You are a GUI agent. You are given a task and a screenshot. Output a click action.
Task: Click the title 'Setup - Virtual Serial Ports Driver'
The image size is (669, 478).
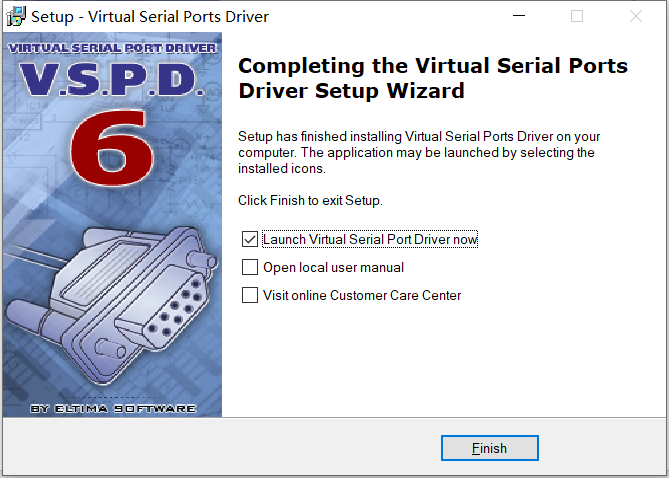tap(150, 17)
